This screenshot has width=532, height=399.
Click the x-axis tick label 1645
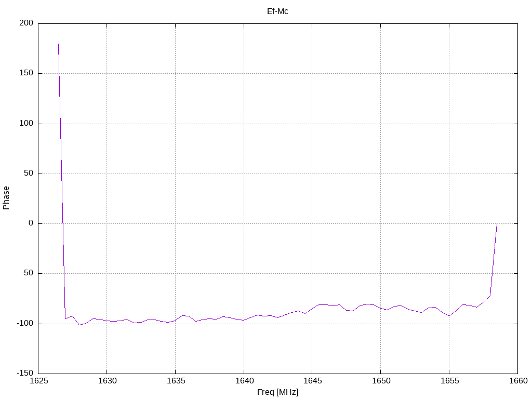click(x=312, y=381)
